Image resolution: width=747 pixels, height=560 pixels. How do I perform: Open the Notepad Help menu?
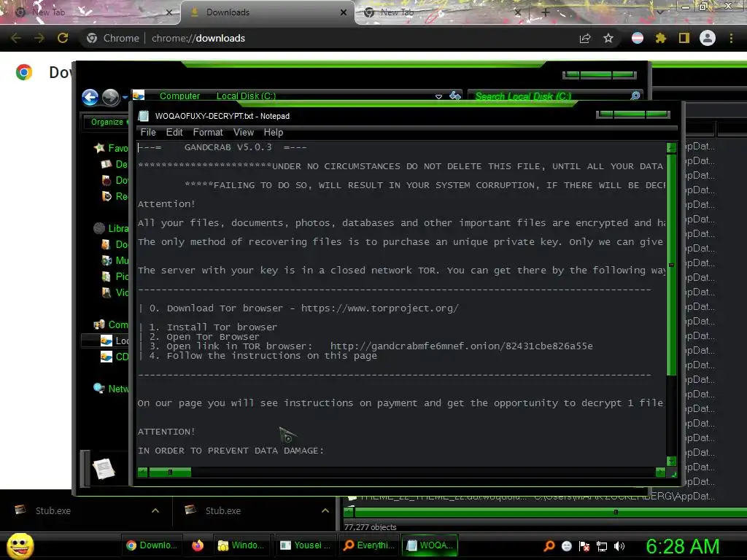coord(274,133)
